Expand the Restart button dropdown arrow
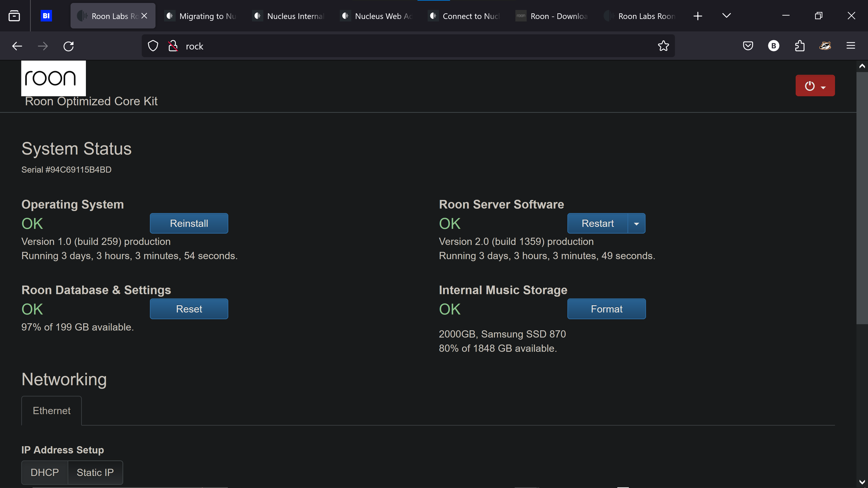 click(x=637, y=223)
